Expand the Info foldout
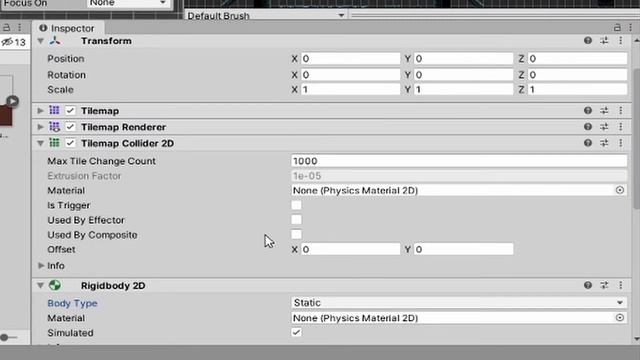 pos(41,266)
